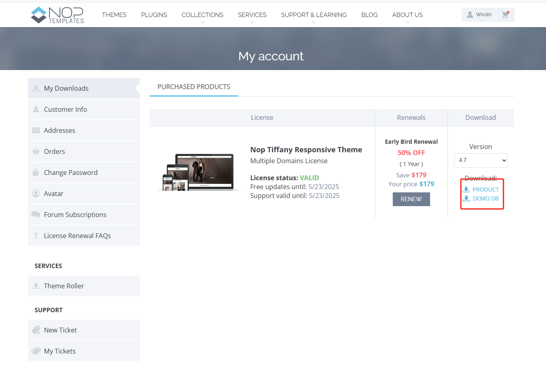
Task: Open the Version 4.7 dropdown
Action: pos(481,160)
